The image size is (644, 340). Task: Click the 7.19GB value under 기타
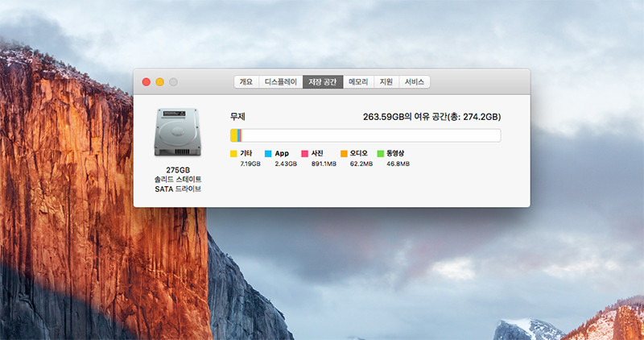(x=250, y=164)
